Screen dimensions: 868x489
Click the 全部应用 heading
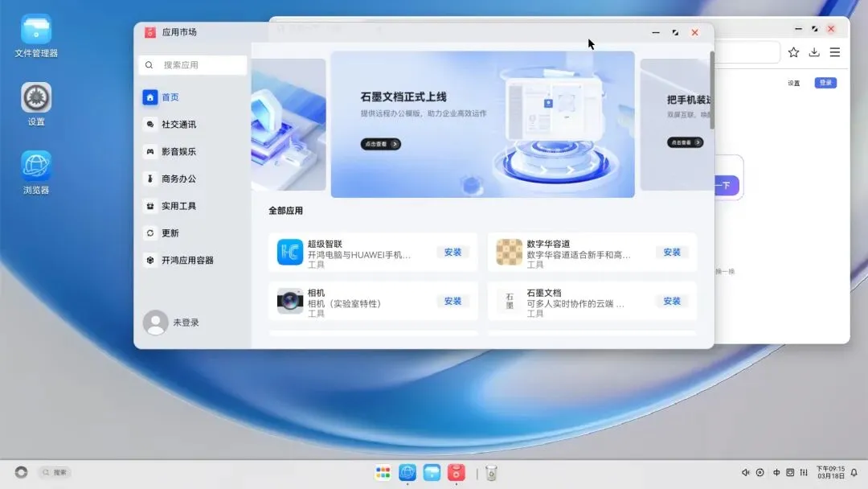point(285,211)
